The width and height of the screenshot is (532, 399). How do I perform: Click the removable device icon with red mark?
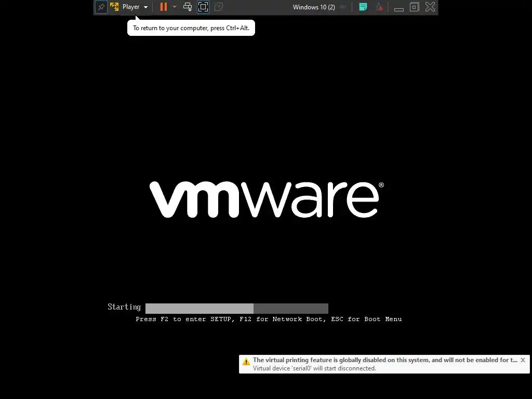pos(379,7)
